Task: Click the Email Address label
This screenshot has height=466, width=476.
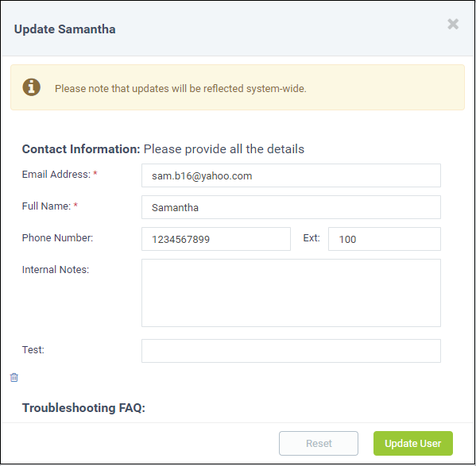Action: (x=56, y=175)
